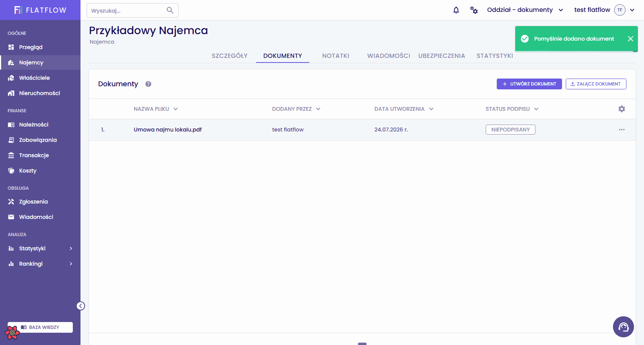Click the Utwórz dokument button

(529, 84)
